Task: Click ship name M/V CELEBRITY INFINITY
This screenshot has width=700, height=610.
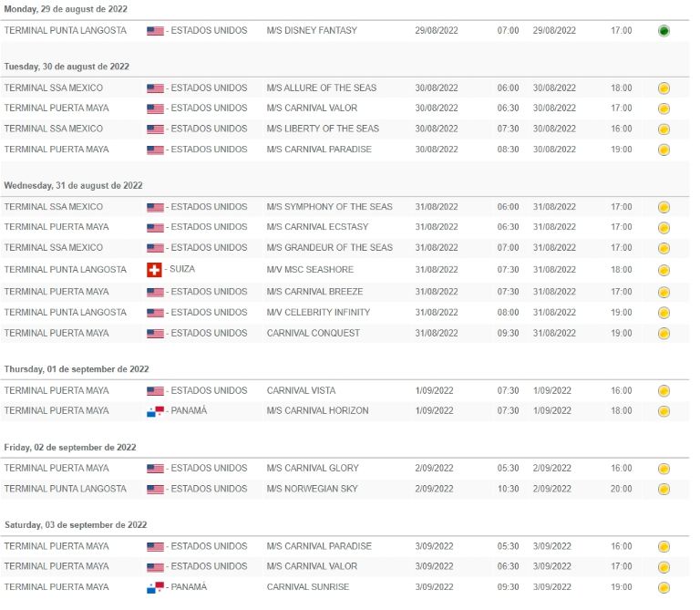Action: tap(318, 312)
